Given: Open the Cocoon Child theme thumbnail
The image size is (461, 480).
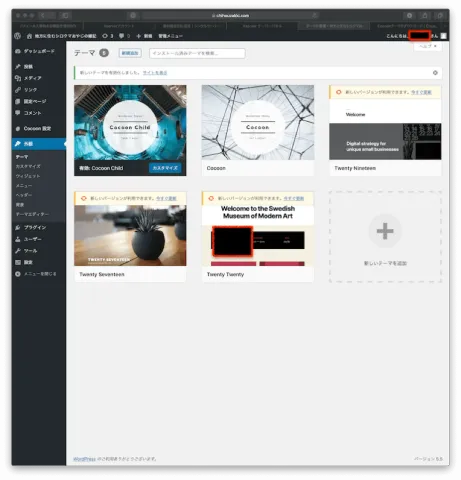Looking at the screenshot, I should pos(130,123).
